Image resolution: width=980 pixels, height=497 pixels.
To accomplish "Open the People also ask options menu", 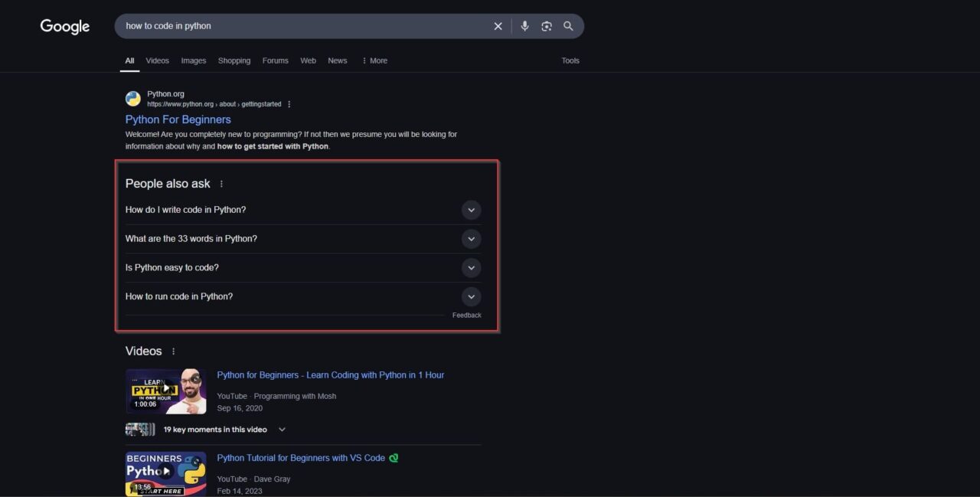I will pos(221,184).
